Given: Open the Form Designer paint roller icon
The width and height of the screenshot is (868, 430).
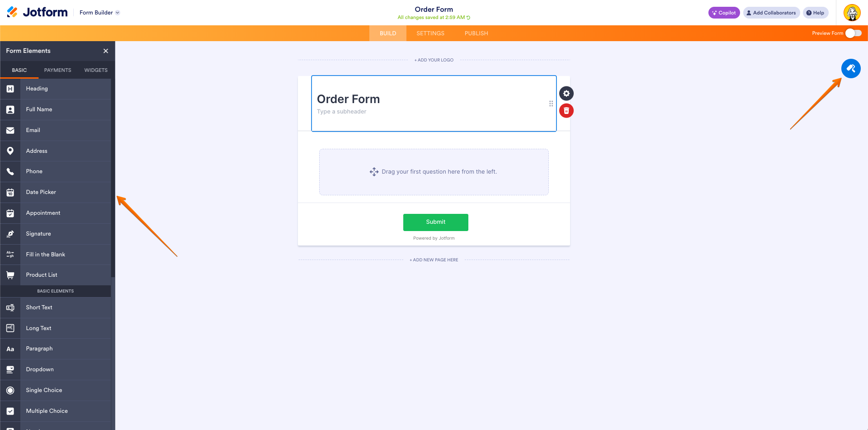Looking at the screenshot, I should click(851, 69).
